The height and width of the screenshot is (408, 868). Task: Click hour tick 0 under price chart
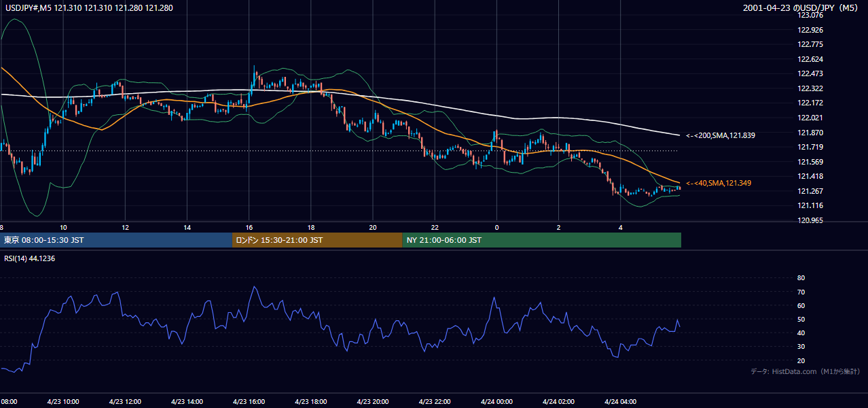point(496,226)
